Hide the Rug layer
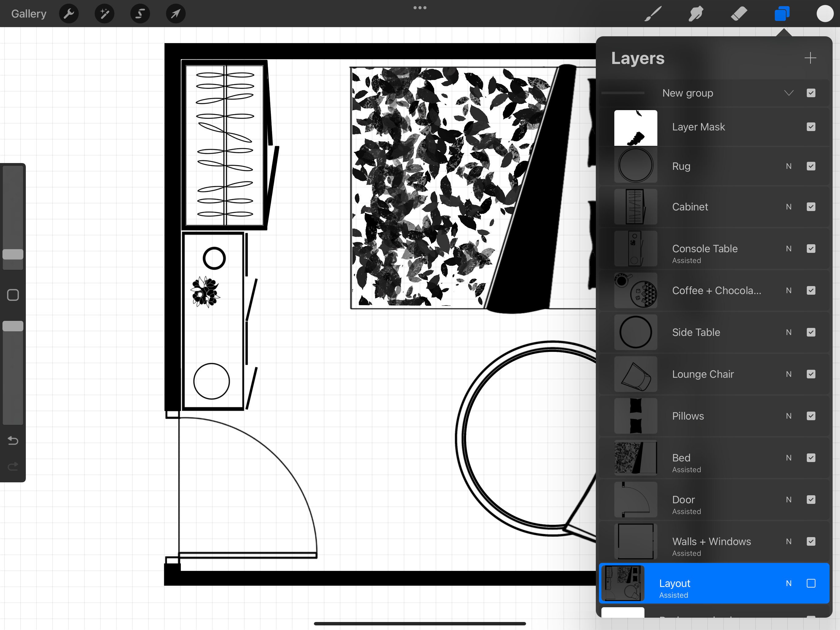 (x=811, y=166)
